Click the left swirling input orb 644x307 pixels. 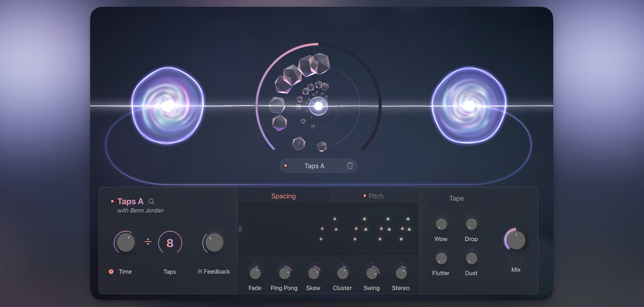click(x=167, y=106)
